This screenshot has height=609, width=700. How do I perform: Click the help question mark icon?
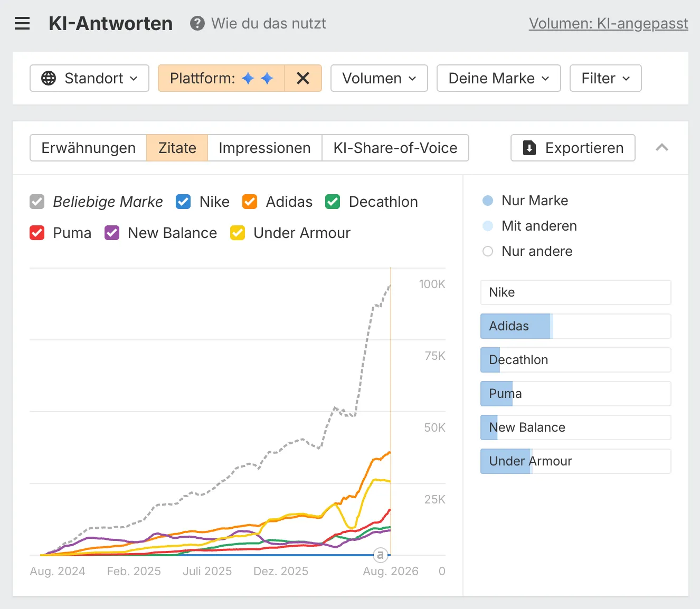pyautogui.click(x=197, y=24)
